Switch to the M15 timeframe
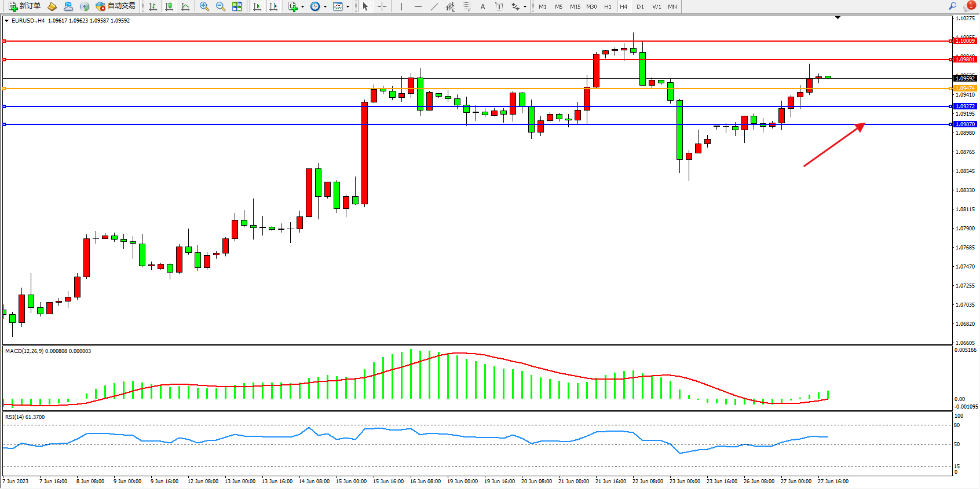Viewport: 980px width, 489px height. click(x=575, y=7)
